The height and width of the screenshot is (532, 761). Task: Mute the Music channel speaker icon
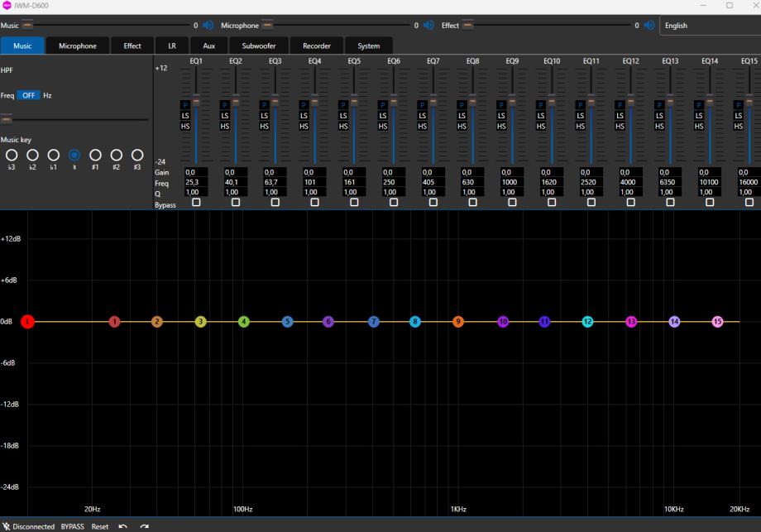click(207, 26)
